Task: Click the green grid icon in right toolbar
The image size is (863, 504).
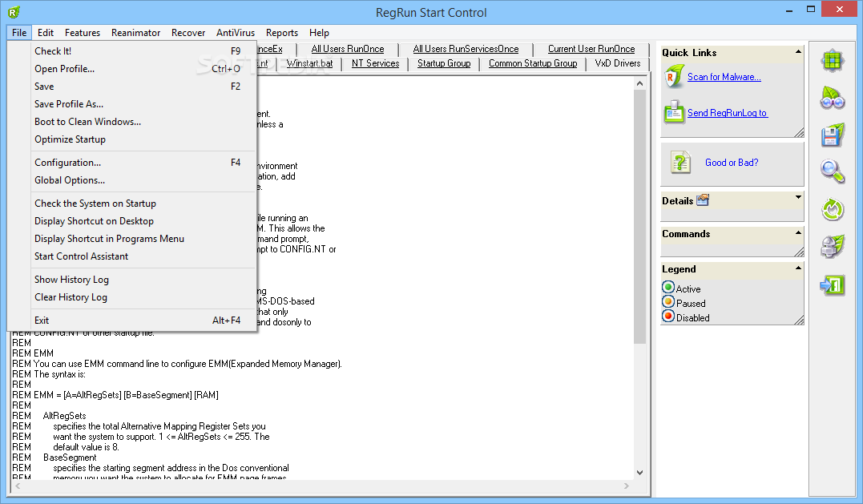Action: coord(833,60)
